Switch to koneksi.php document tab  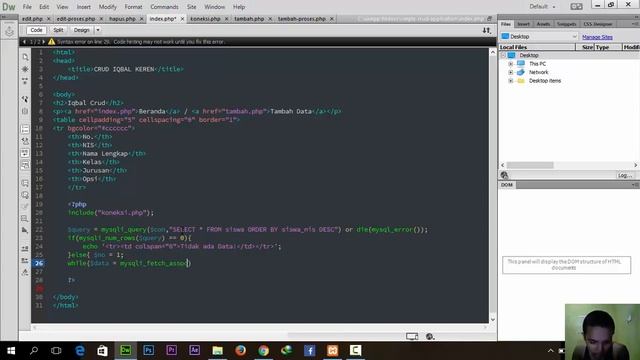tap(205, 19)
